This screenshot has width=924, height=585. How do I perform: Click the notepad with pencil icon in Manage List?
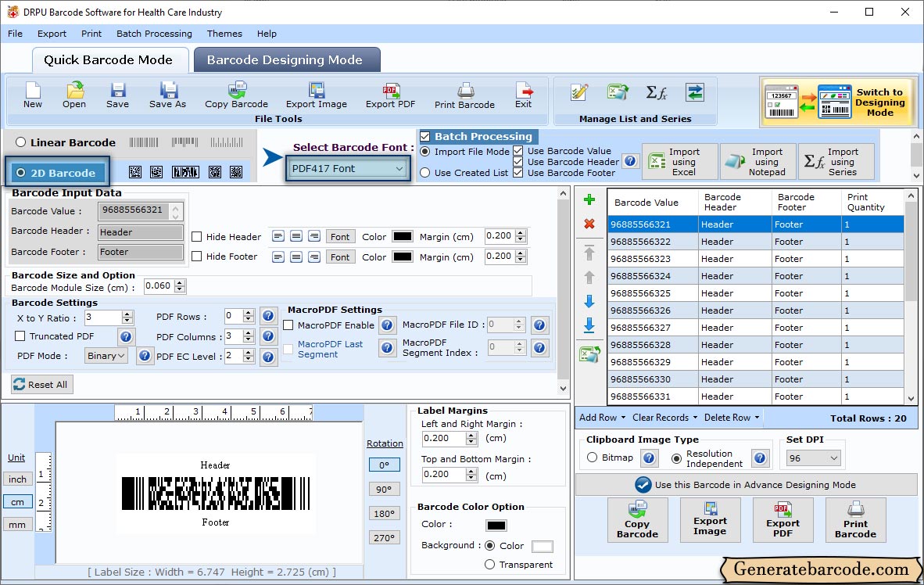coord(579,92)
